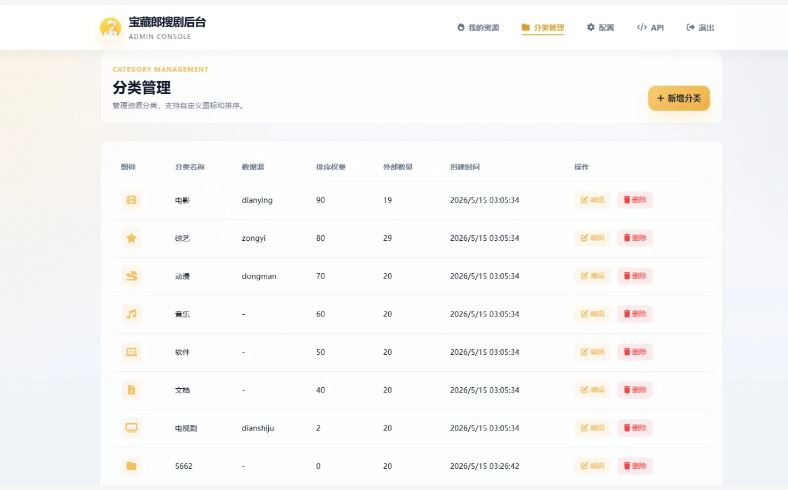Select the 电视剧 category name cell
The image size is (788, 490).
coord(186,428)
